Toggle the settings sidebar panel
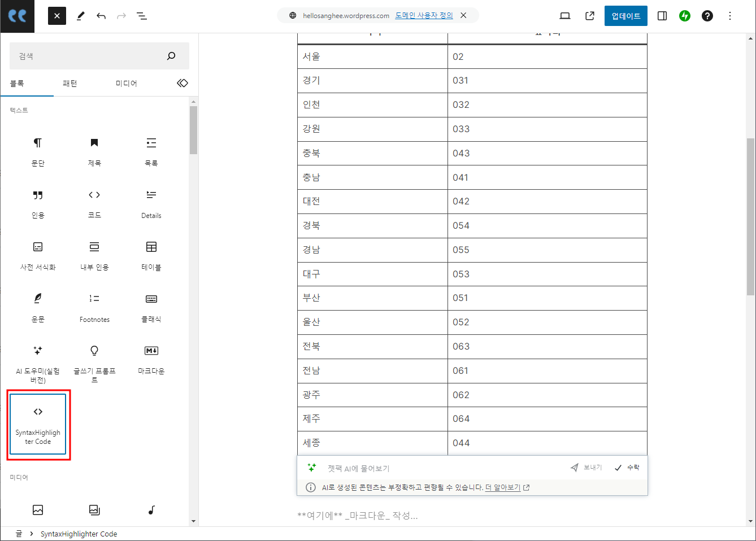This screenshot has height=541, width=756. point(662,16)
